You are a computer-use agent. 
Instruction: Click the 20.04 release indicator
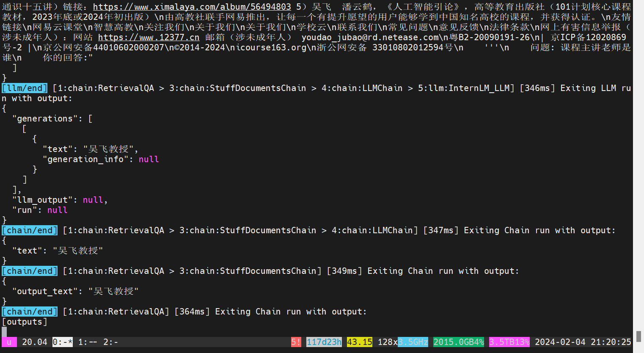[x=35, y=342]
